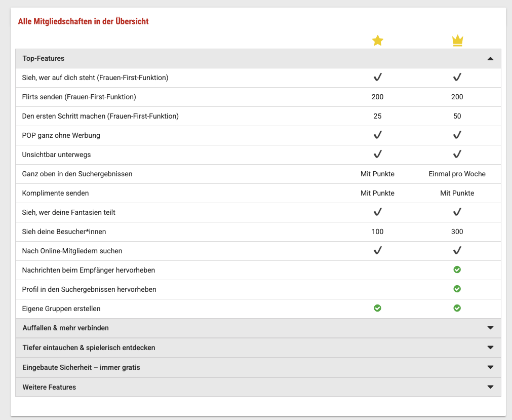Click crown column checkmark for POP ganz ohne Werbung

[457, 135]
